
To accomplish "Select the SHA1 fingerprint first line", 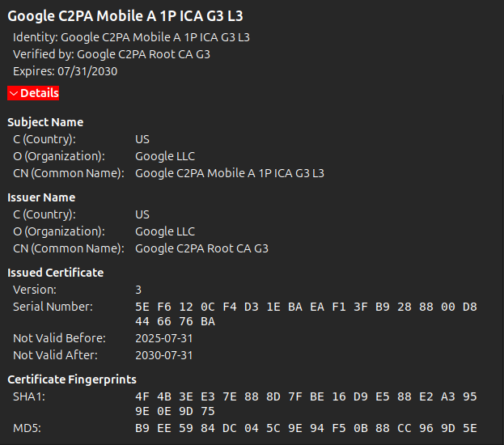I will pyautogui.click(x=307, y=396).
